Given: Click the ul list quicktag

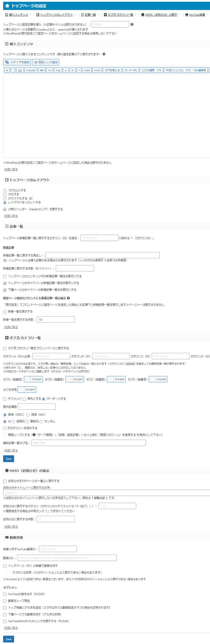Looking at the screenshot, I should coord(66,70).
